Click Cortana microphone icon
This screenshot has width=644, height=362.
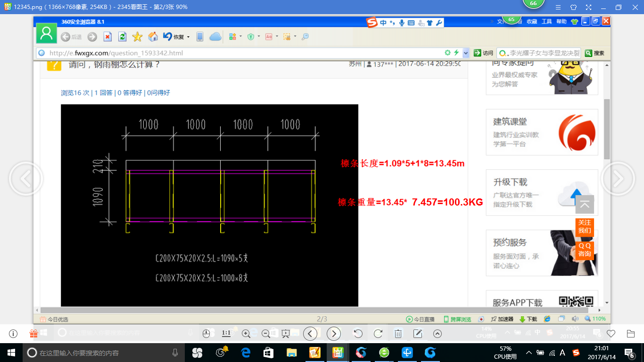pos(175,353)
